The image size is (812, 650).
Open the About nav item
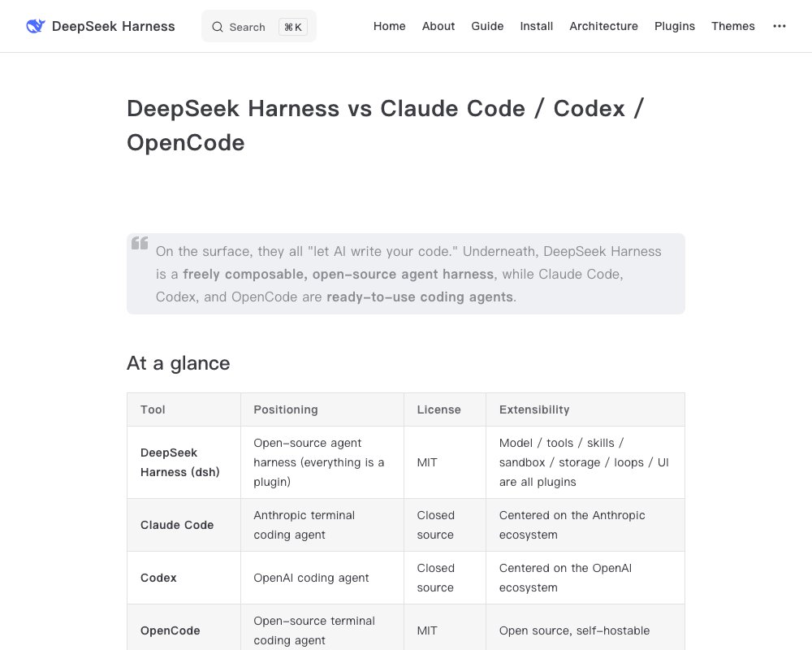[x=438, y=26]
